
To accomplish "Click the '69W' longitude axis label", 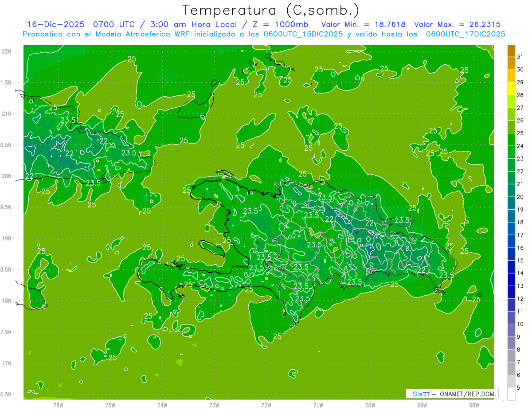I will [x=422, y=404].
